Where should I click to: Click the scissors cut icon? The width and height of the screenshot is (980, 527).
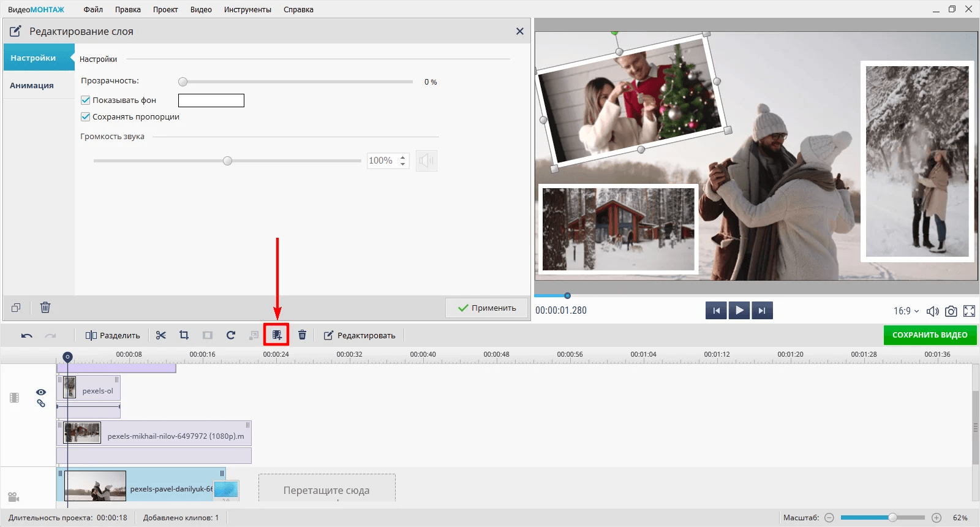tap(161, 335)
